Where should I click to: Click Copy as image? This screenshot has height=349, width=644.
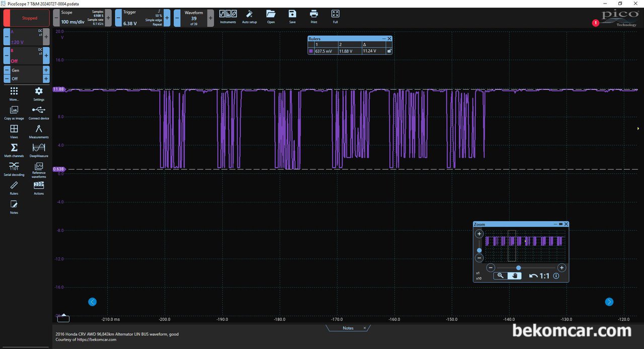point(14,112)
